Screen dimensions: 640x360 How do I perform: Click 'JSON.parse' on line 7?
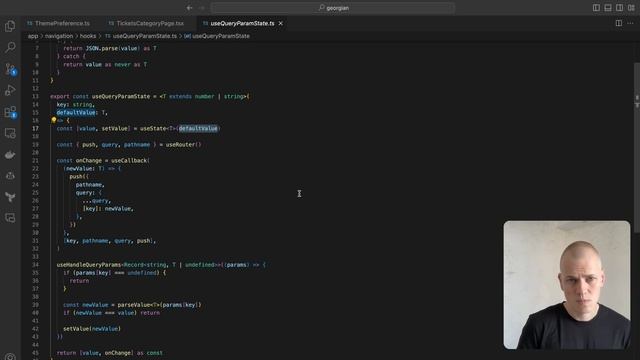click(102, 48)
